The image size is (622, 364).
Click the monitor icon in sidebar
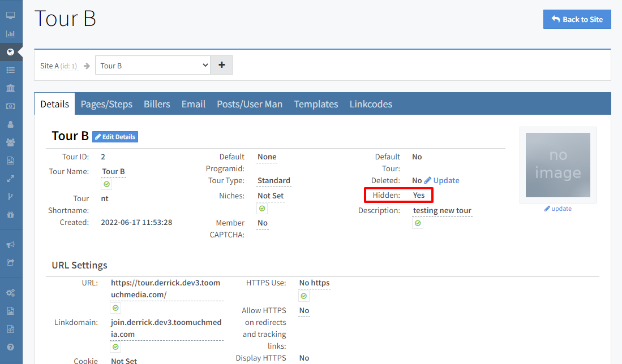[x=10, y=15]
